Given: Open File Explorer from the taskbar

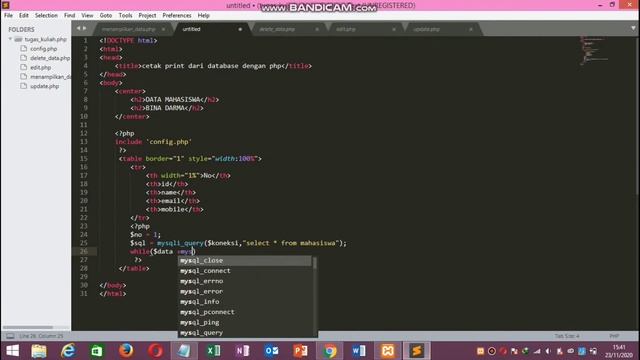Looking at the screenshot, I should coord(39,351).
